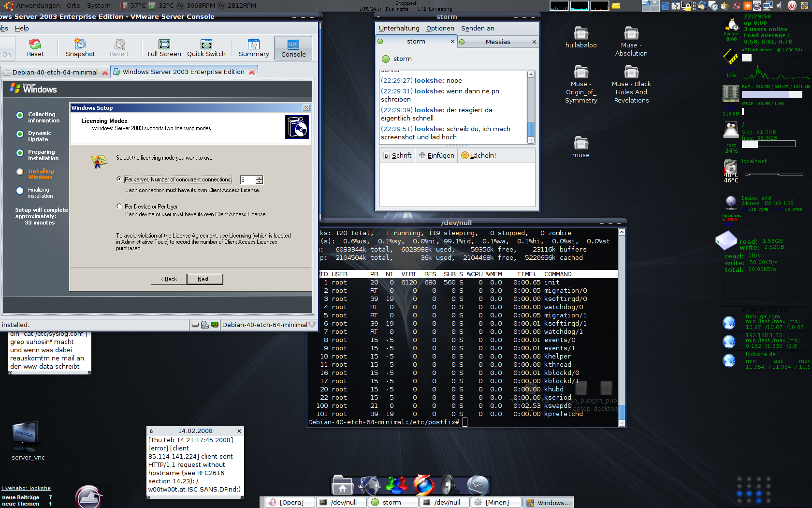Click Next in Windows Setup
This screenshot has width=812, height=508.
[205, 279]
